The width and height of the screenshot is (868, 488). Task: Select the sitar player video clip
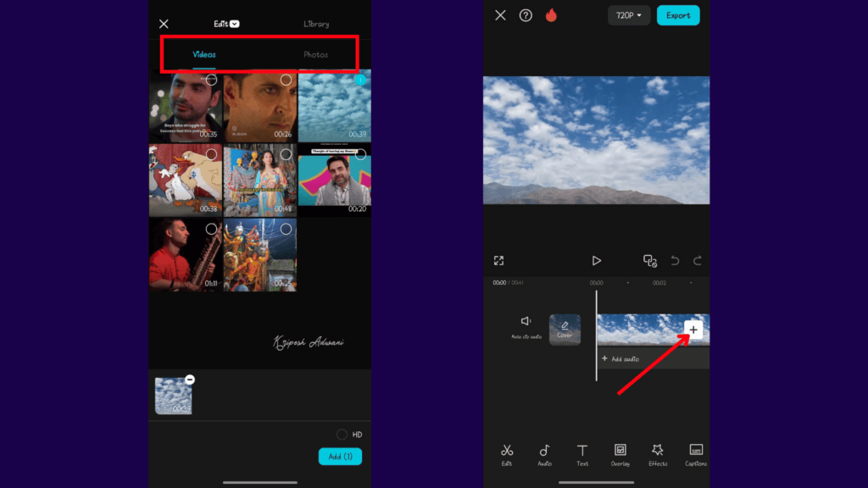click(x=185, y=254)
